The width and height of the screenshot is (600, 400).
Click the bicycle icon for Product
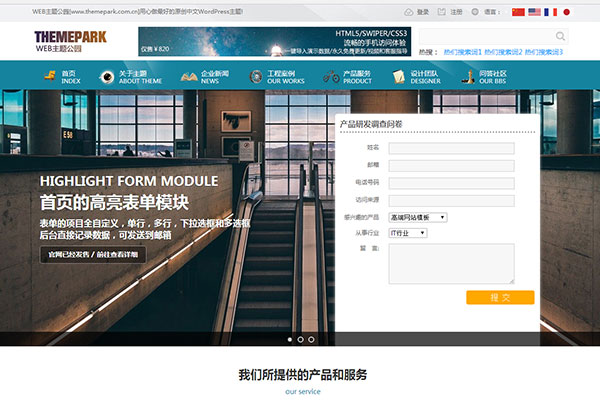click(330, 77)
